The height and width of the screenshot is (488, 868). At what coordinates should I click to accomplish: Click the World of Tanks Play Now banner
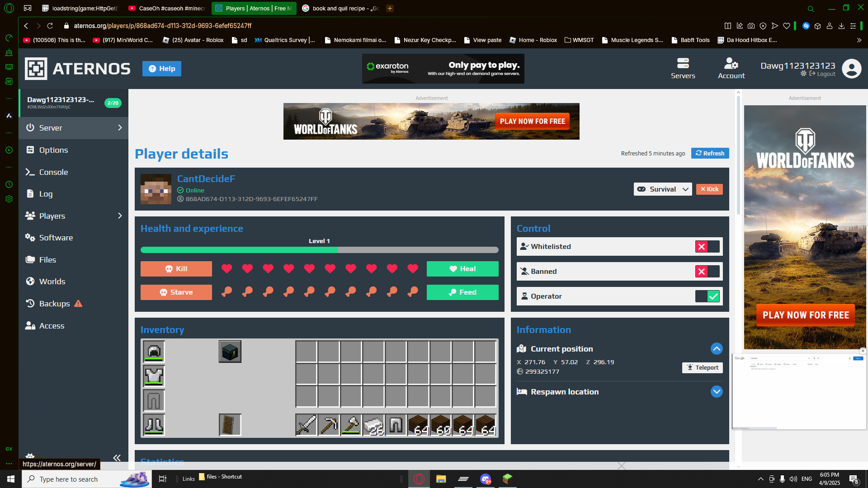[431, 122]
